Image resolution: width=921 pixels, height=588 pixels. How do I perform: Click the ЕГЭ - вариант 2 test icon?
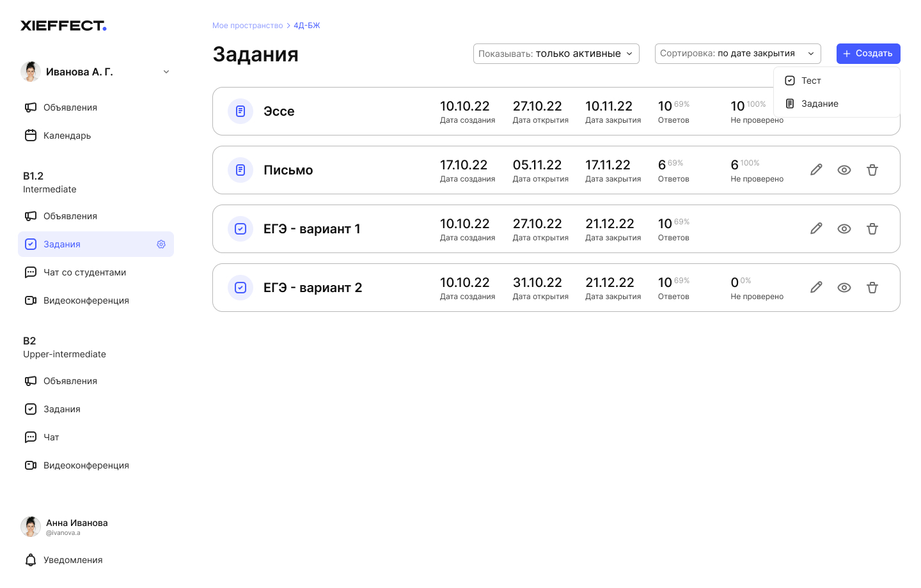tap(240, 288)
